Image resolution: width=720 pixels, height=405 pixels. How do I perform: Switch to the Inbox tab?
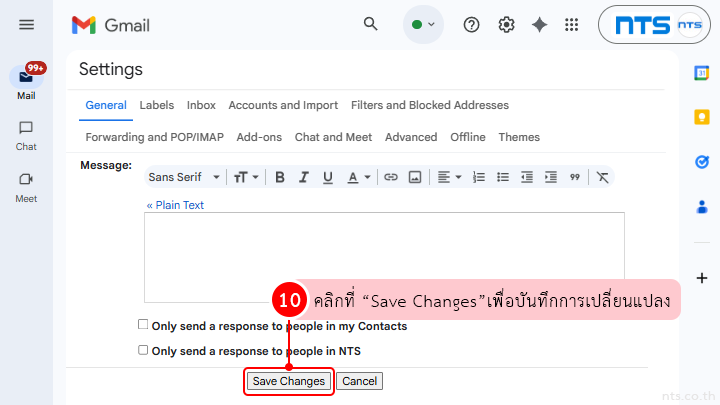pos(201,105)
